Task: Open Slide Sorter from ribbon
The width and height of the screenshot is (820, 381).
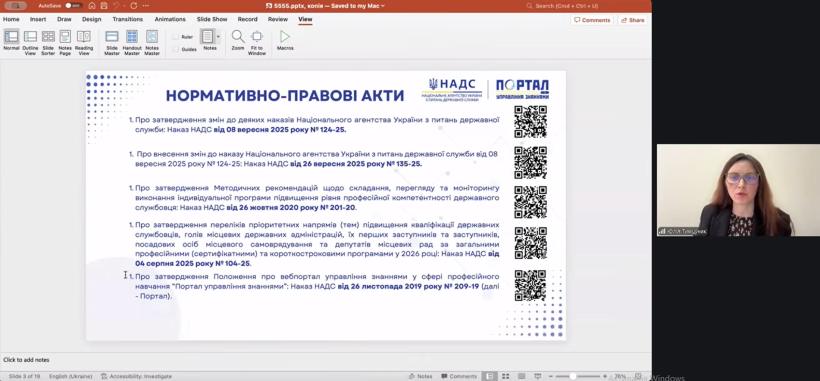Action: 48,42
